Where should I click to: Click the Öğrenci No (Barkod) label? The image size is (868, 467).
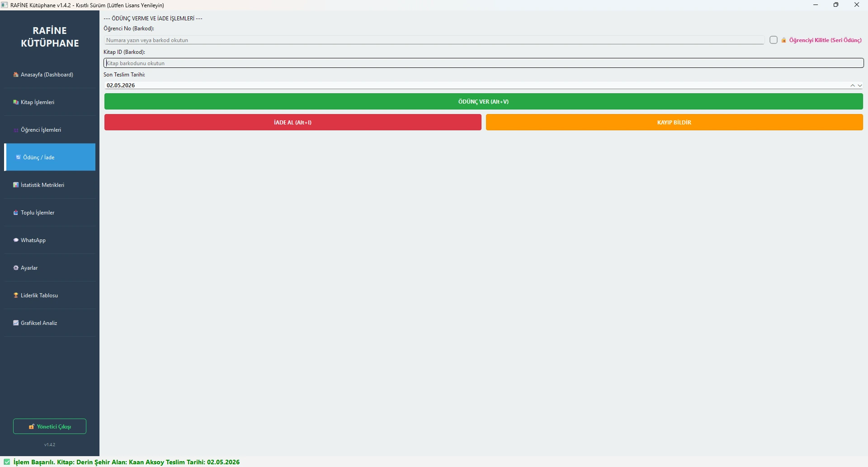[129, 29]
